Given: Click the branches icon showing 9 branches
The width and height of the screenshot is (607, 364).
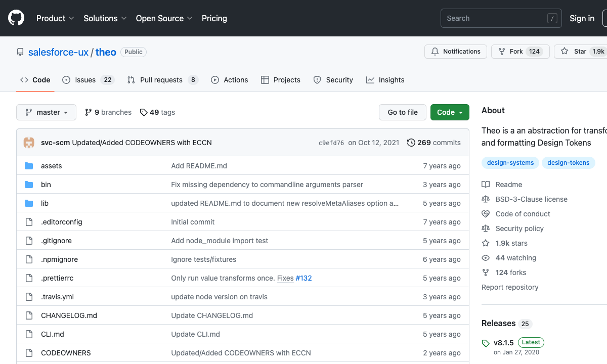Looking at the screenshot, I should pyautogui.click(x=89, y=112).
